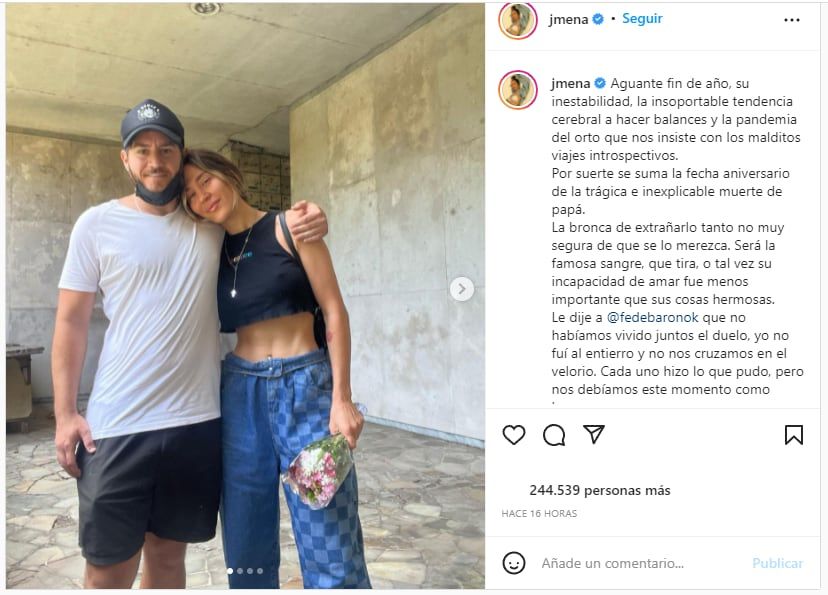This screenshot has width=828, height=595.
Task: Save post with bookmark icon
Action: pos(794,435)
